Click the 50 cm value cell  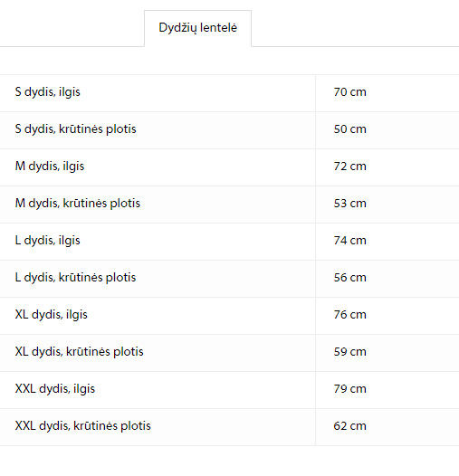387,130
